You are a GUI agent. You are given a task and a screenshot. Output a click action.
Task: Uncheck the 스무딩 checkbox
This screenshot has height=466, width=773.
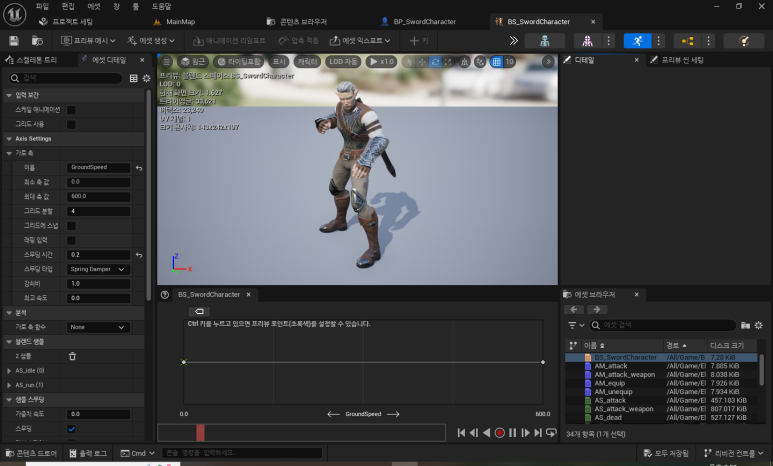[x=71, y=429]
